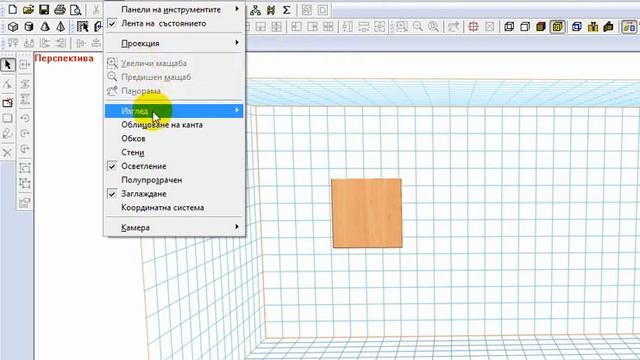Click the Save floppy disk icon
This screenshot has height=360, width=640.
(x=44, y=10)
